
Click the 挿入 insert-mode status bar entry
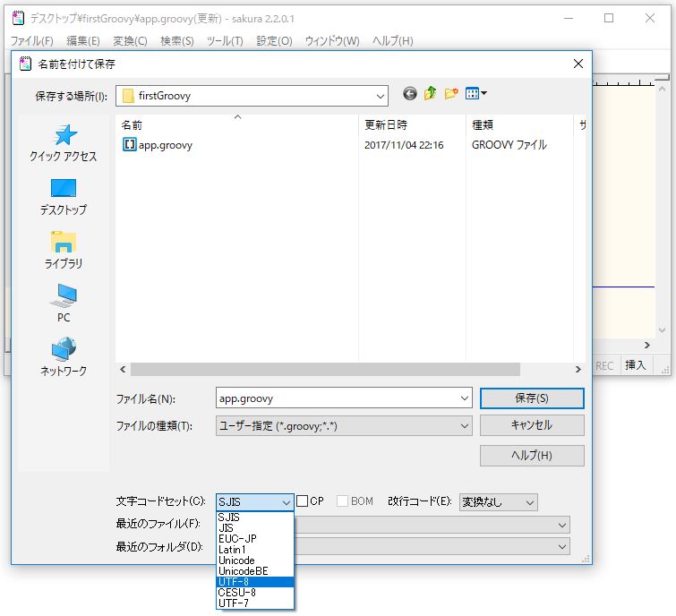pyautogui.click(x=636, y=365)
